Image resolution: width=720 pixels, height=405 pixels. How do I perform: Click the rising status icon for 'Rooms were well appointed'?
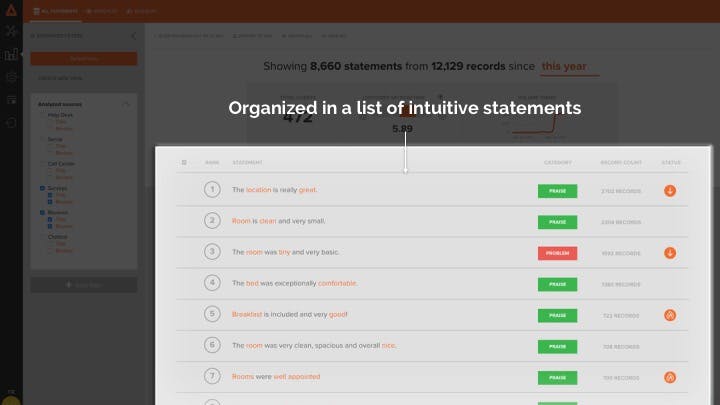click(x=670, y=377)
